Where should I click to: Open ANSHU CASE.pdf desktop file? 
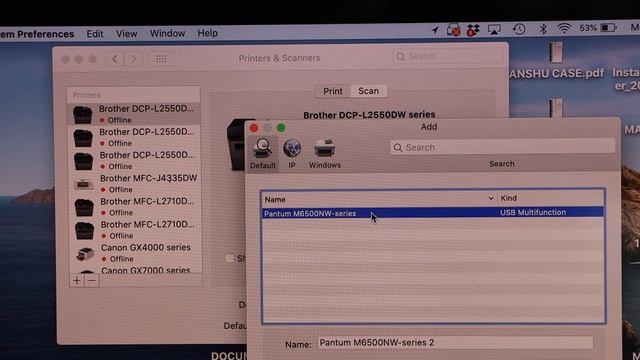pos(556,61)
